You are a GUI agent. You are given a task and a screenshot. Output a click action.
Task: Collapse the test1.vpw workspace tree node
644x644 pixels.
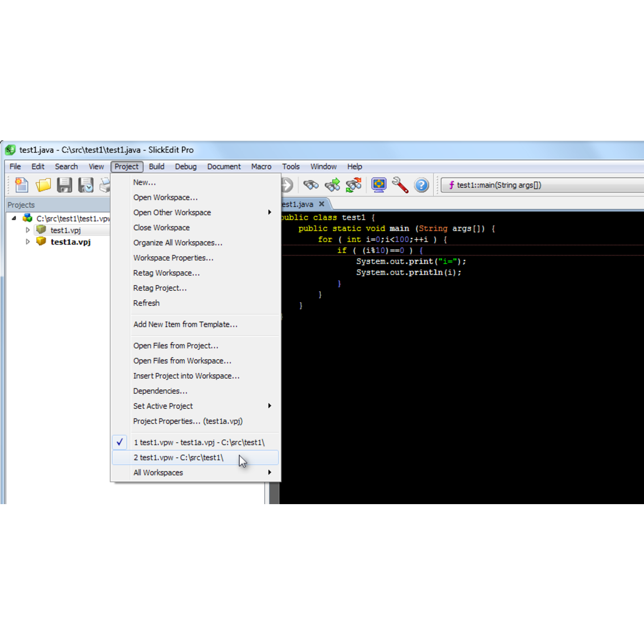pos(14,218)
